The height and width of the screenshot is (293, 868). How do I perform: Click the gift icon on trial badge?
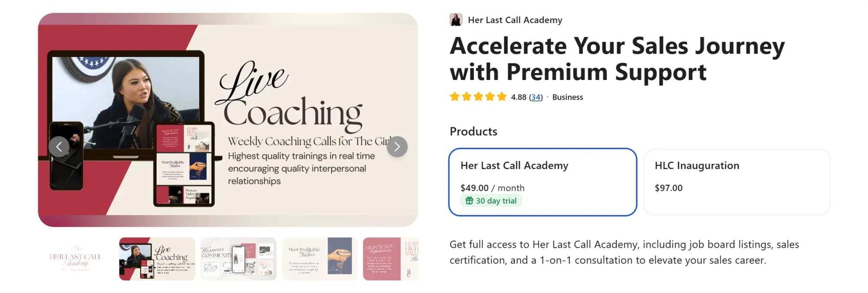469,201
